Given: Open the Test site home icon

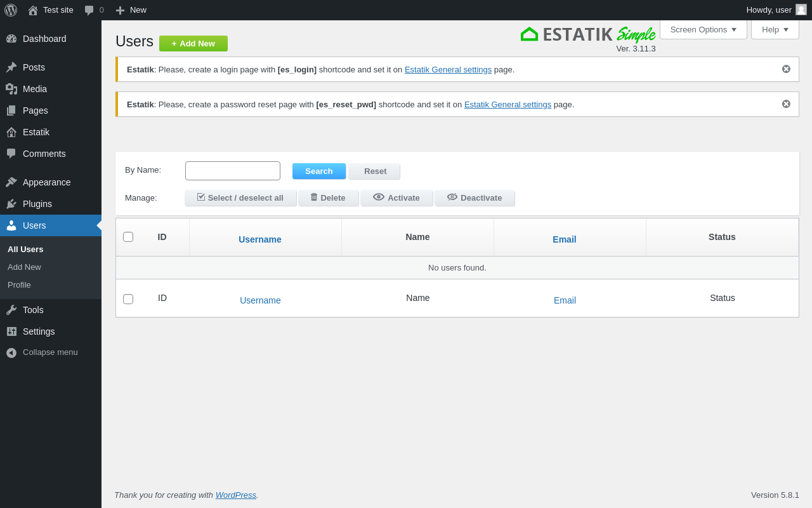Looking at the screenshot, I should tap(33, 10).
